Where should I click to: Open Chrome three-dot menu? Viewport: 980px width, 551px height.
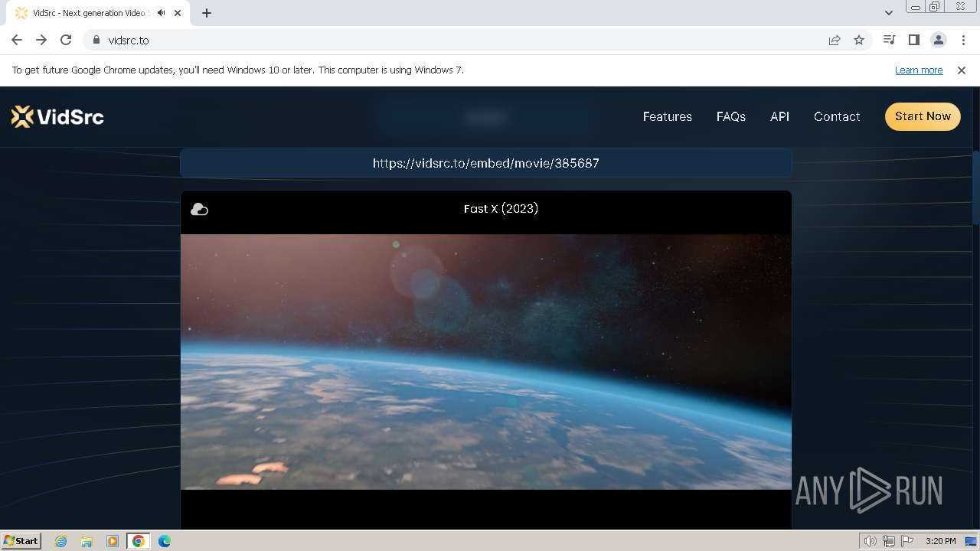(963, 40)
